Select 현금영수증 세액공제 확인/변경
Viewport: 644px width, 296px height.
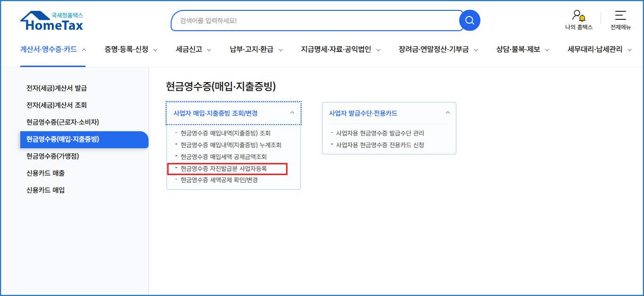click(220, 180)
